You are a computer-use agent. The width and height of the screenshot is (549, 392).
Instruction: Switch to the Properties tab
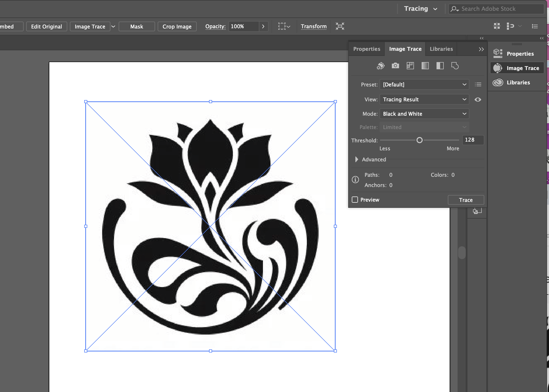(x=366, y=49)
